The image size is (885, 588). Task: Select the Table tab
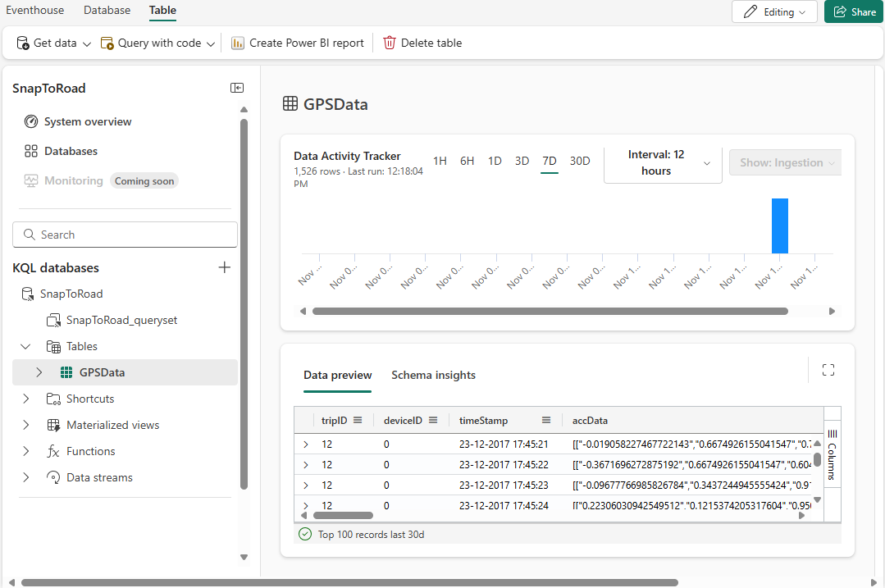(162, 10)
